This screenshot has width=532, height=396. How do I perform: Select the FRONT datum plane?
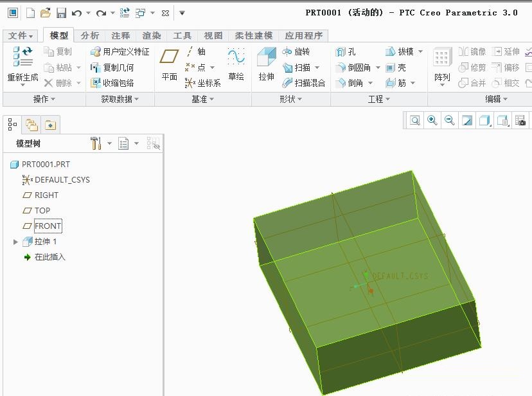[x=42, y=226]
